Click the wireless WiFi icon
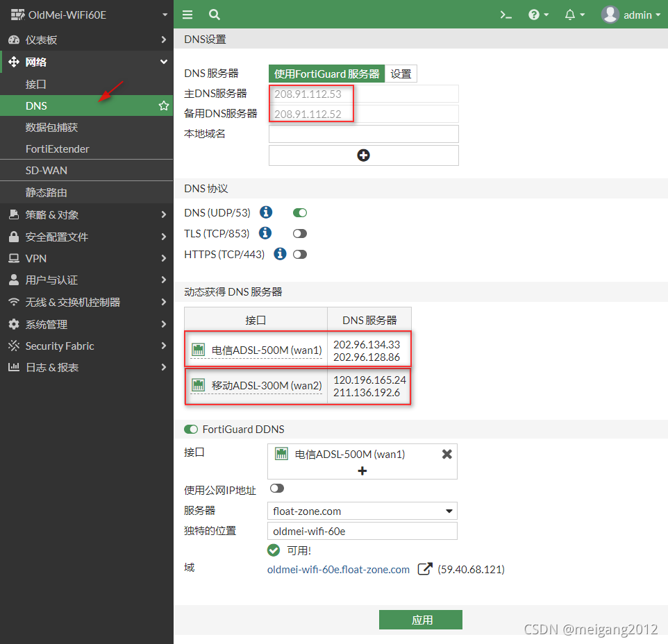The height and width of the screenshot is (644, 668). pos(14,302)
